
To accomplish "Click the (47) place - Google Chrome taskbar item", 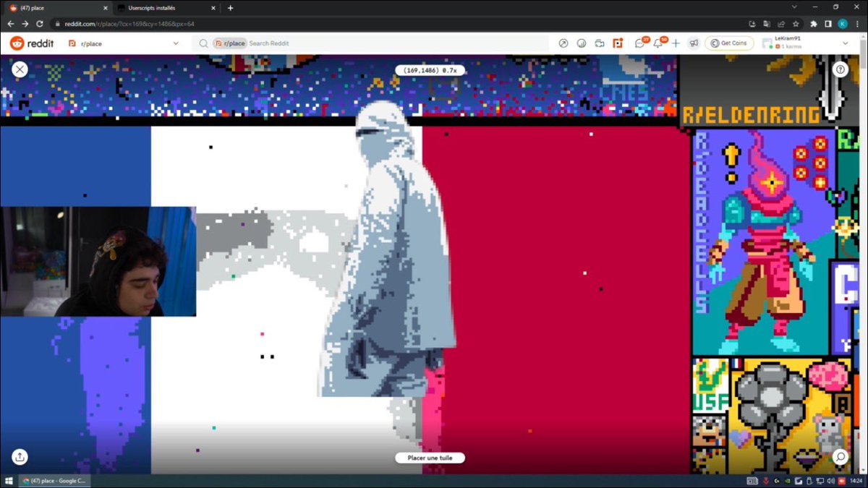I will [x=55, y=481].
